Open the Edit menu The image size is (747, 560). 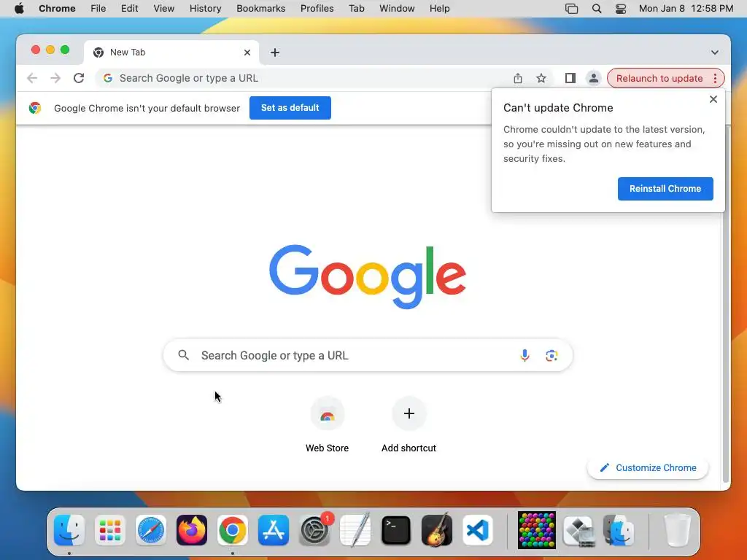pos(129,9)
